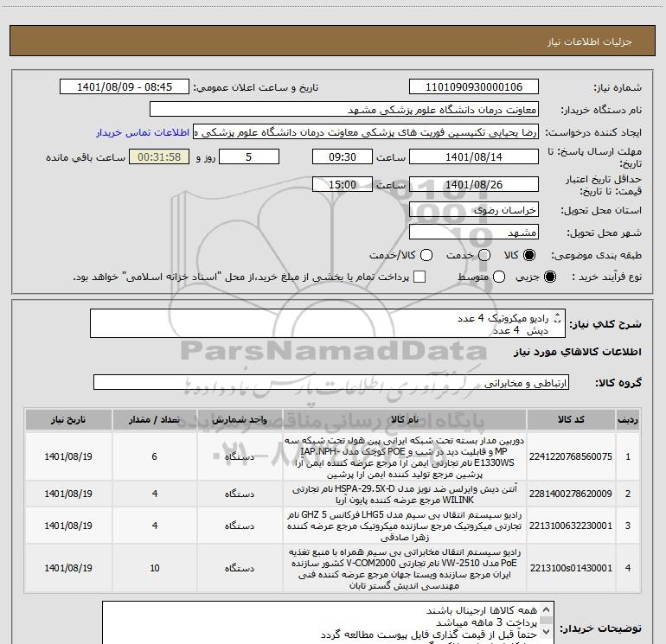Click the تاریخ نیاز column header

tap(68, 419)
